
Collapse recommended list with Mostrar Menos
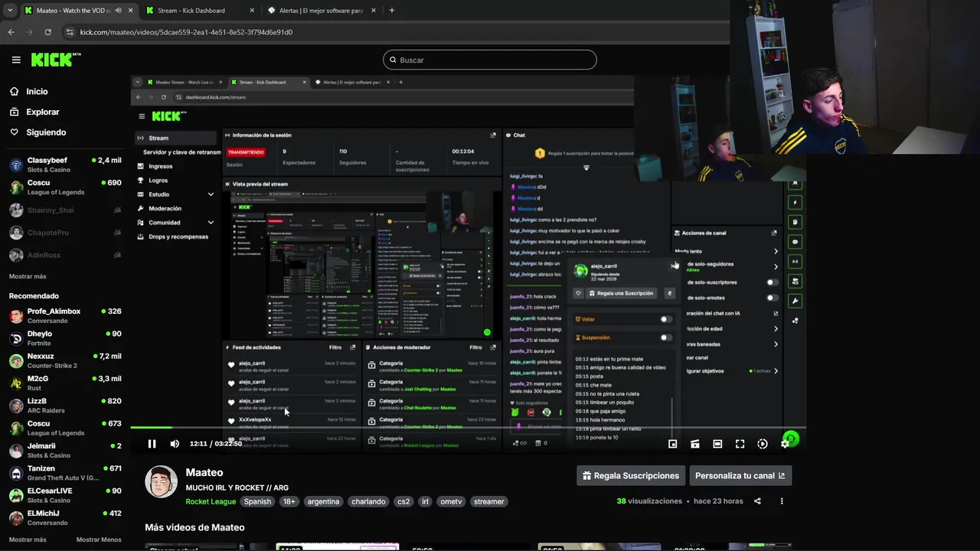tap(99, 540)
